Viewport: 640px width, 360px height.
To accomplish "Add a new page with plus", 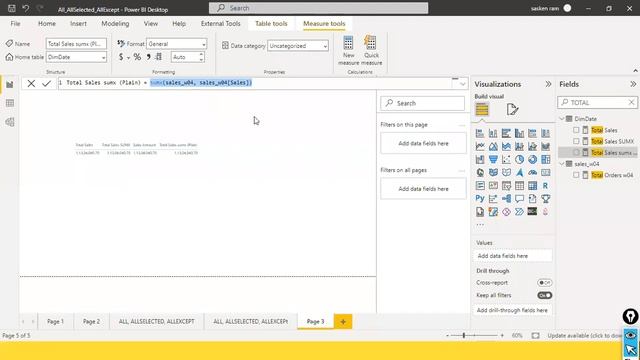I will [x=343, y=322].
